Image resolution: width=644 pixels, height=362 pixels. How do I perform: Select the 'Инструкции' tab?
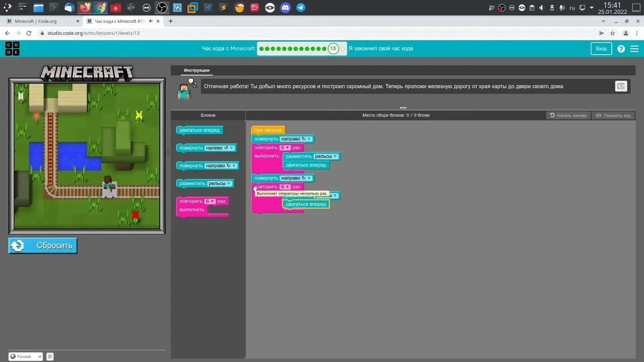(x=197, y=70)
